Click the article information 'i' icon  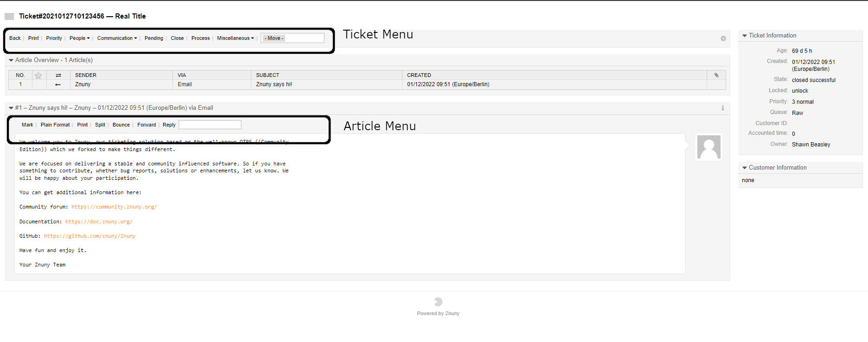[722, 108]
